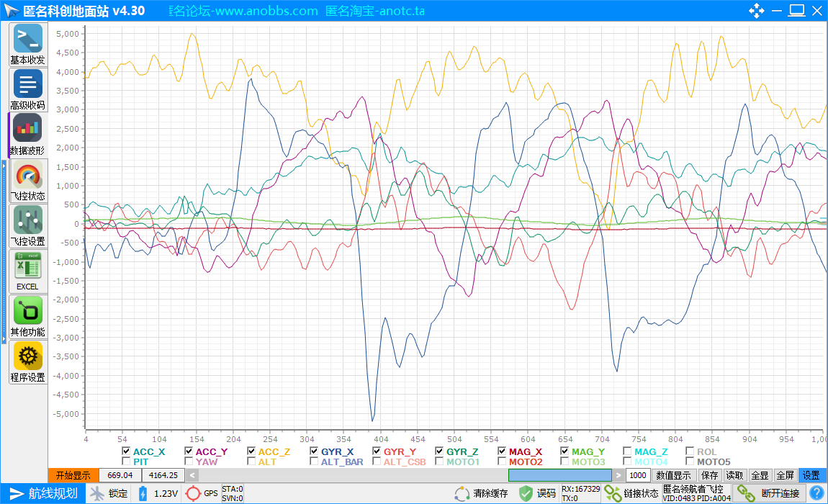
Task: Open the help question mark icon
Action: pos(816,493)
